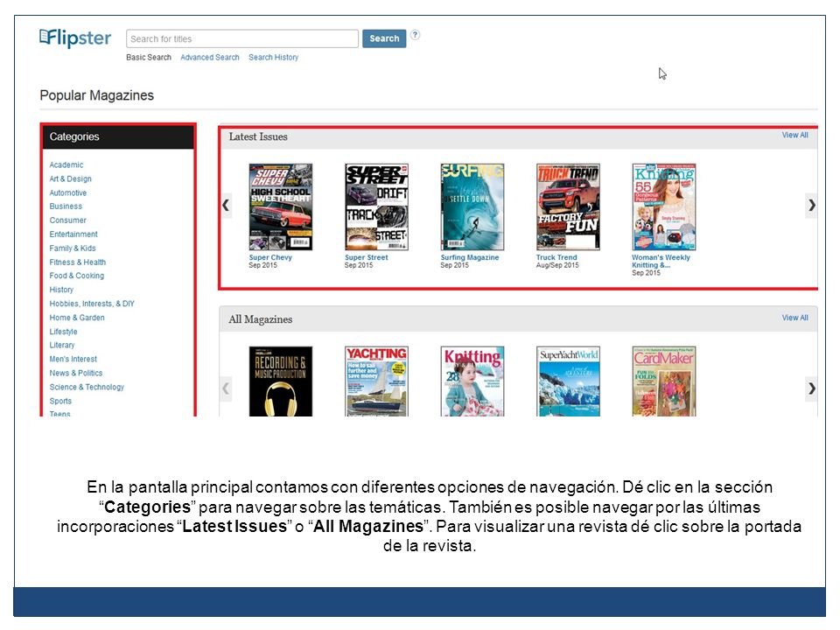Select the Food & Cooking category
This screenshot has width=840, height=630.
pyautogui.click(x=77, y=276)
